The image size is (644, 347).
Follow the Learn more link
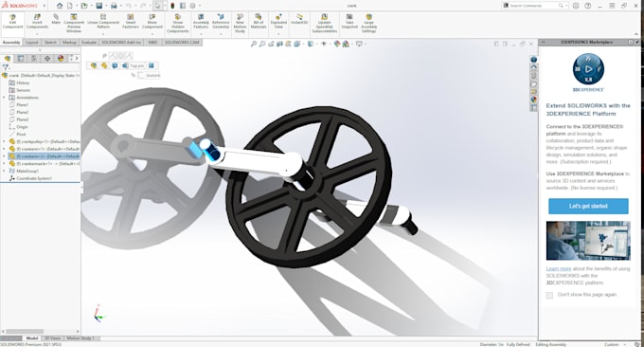[x=559, y=268]
